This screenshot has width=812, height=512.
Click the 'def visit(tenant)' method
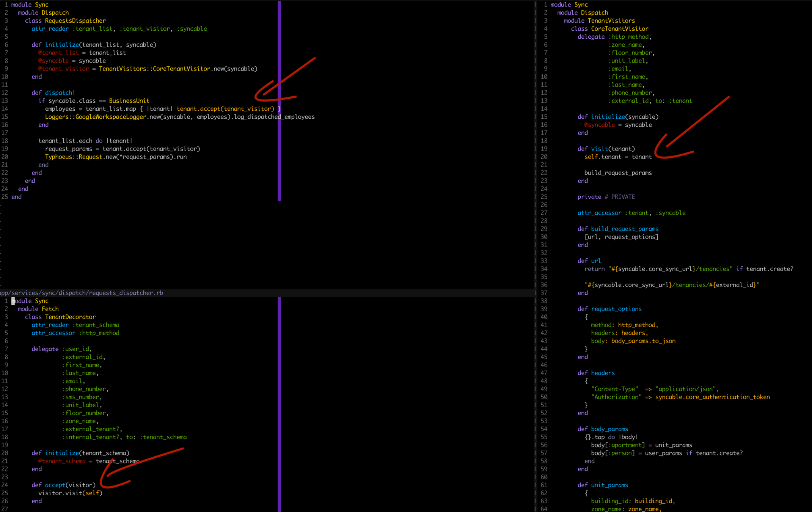606,149
